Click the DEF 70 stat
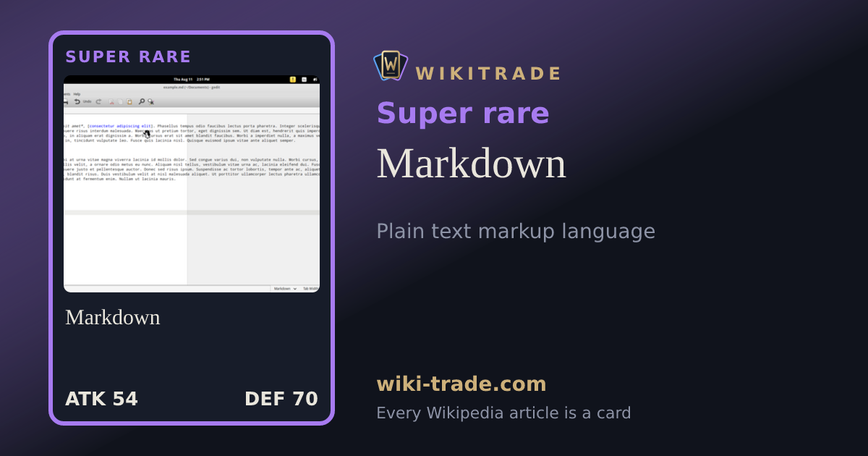Viewport: 868px width, 456px height. coord(281,399)
